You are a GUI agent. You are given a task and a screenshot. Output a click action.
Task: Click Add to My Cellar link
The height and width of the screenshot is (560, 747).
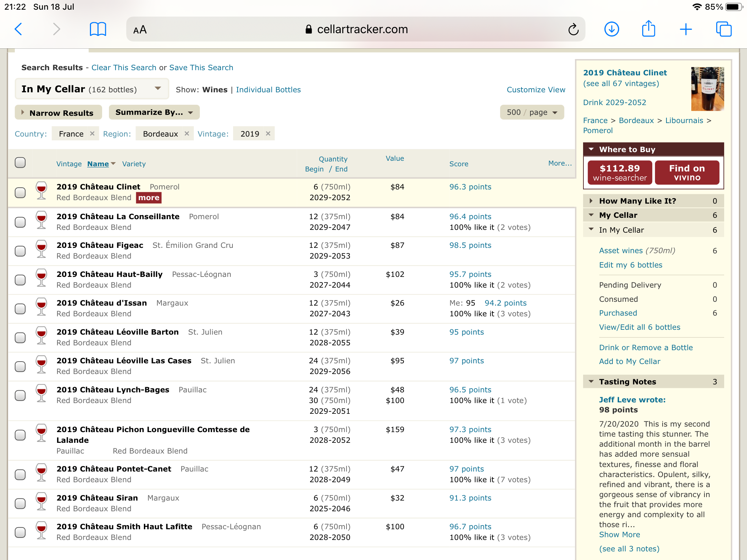click(629, 361)
